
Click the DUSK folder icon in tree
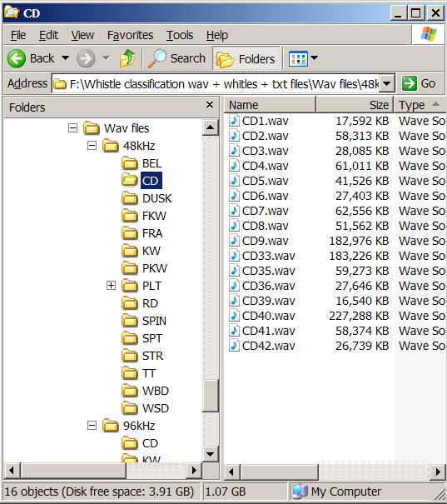coord(130,198)
